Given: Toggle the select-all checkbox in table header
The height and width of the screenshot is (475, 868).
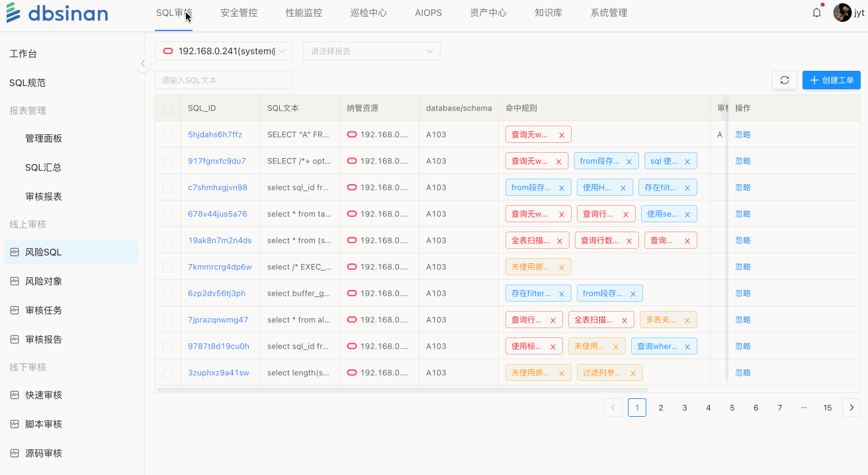Looking at the screenshot, I should [x=167, y=108].
